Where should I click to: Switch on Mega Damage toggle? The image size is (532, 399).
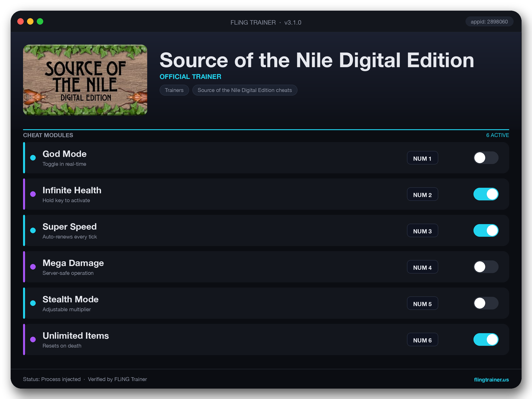tap(486, 267)
